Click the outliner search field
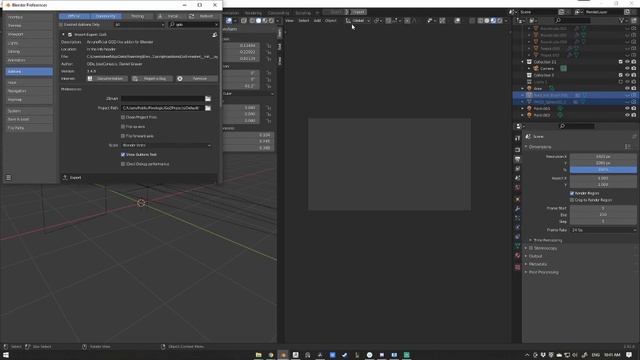This screenshot has height=360, width=640. coord(573,20)
